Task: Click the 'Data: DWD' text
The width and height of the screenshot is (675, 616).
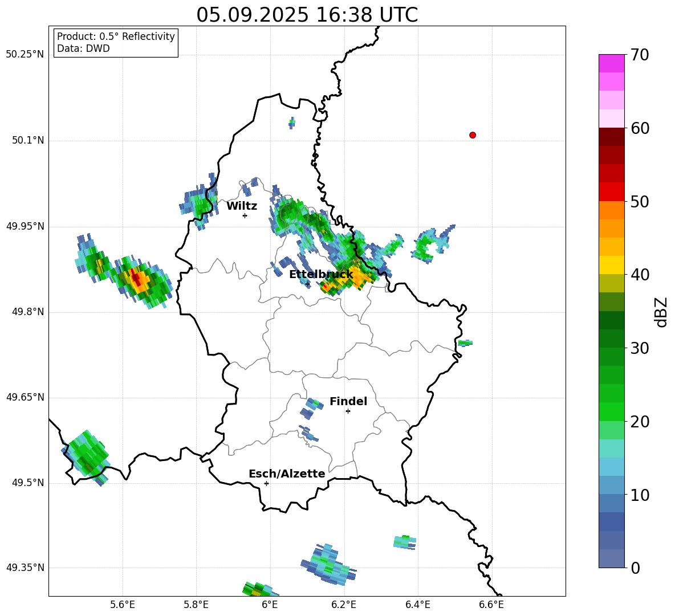Action: coord(83,48)
